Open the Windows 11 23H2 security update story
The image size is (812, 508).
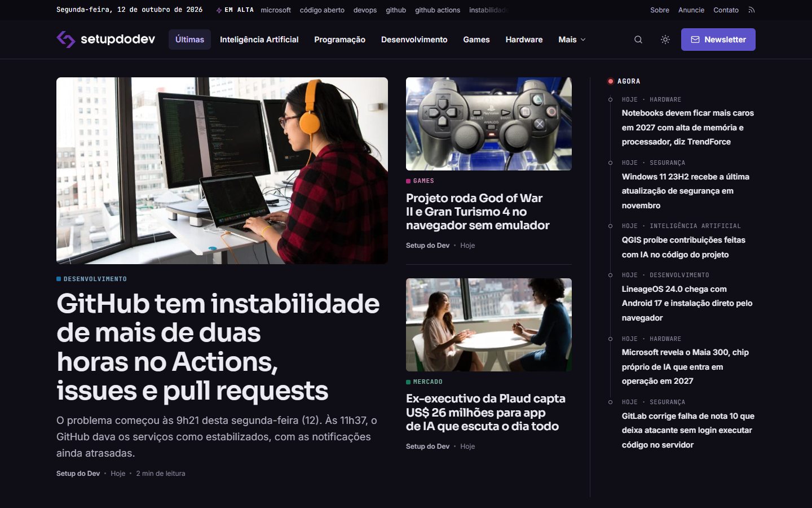click(686, 191)
